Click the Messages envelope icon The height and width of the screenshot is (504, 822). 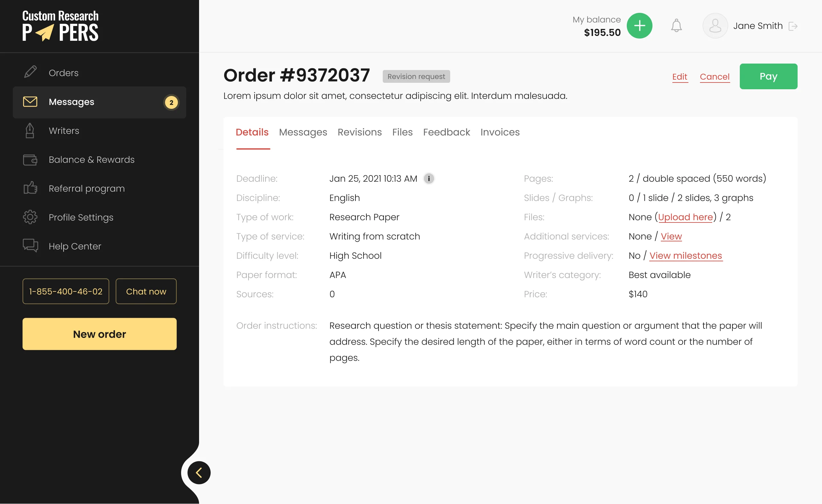(30, 102)
